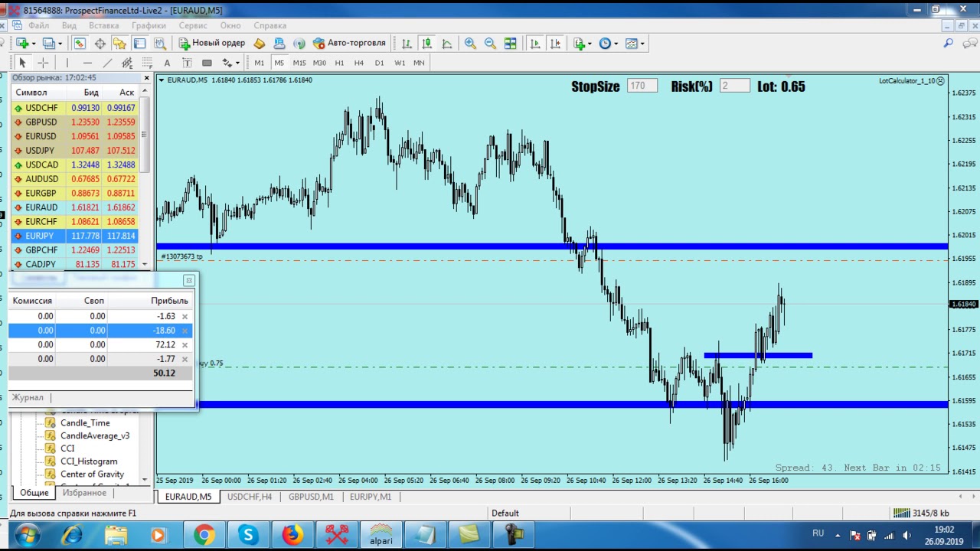Switch chart to H4 timeframe
The width and height of the screenshot is (980, 551).
pos(359,63)
